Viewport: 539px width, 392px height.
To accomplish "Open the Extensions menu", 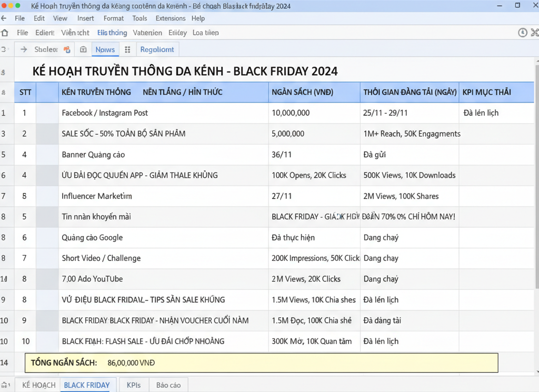I will point(171,18).
